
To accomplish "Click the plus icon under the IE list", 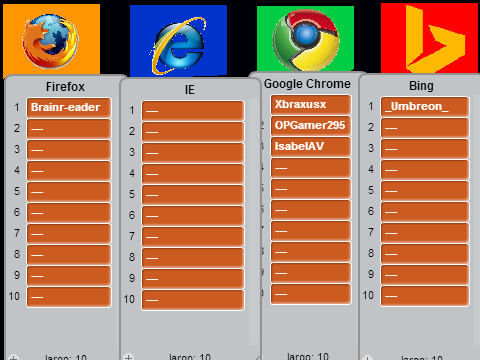I will point(128,357).
